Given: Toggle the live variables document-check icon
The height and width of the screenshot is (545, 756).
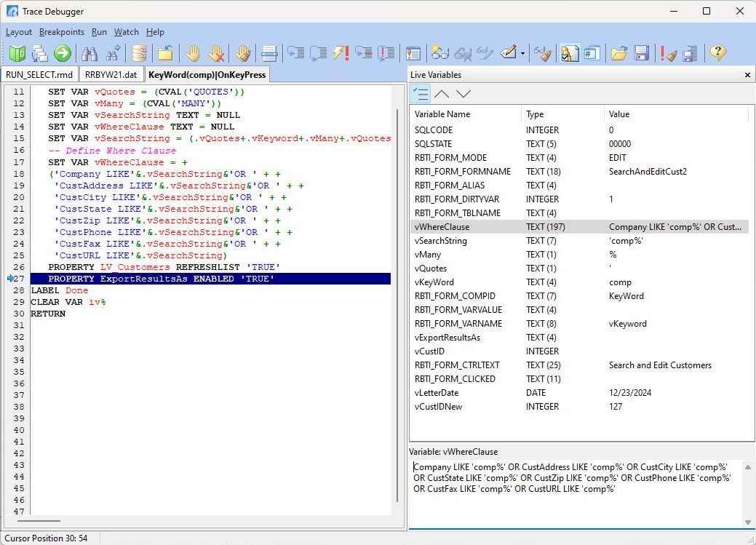Looking at the screenshot, I should [x=570, y=53].
